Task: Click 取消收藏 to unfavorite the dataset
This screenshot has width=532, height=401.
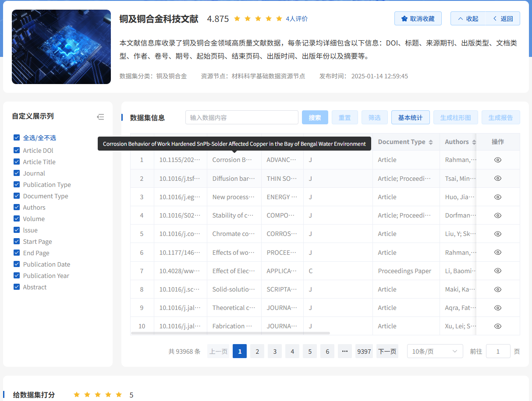Action: 418,18
